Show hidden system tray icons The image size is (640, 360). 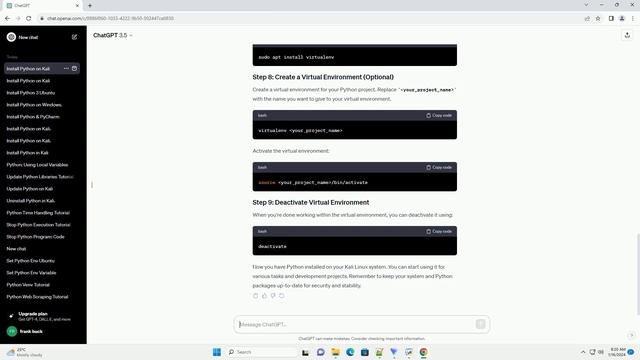click(583, 352)
